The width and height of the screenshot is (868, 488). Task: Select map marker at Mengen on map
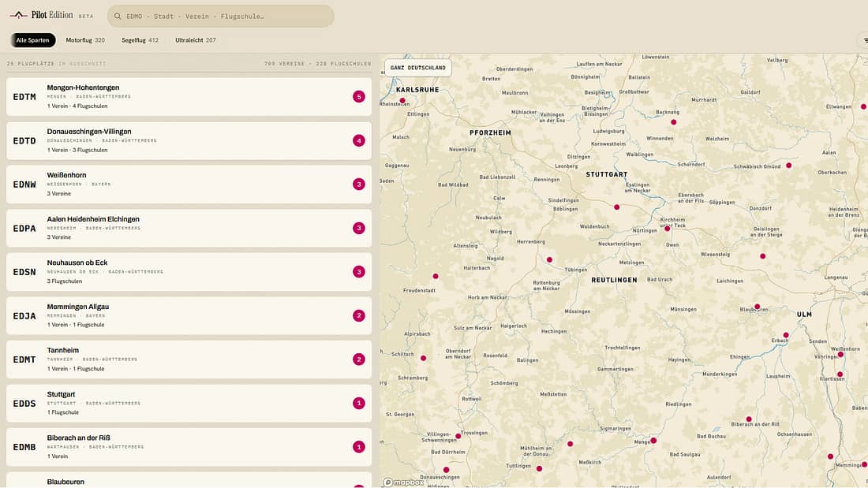(x=654, y=441)
